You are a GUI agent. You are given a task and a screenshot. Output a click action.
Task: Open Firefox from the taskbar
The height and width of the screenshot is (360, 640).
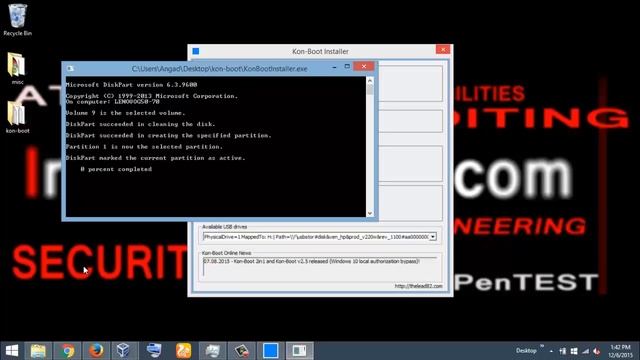(96, 351)
